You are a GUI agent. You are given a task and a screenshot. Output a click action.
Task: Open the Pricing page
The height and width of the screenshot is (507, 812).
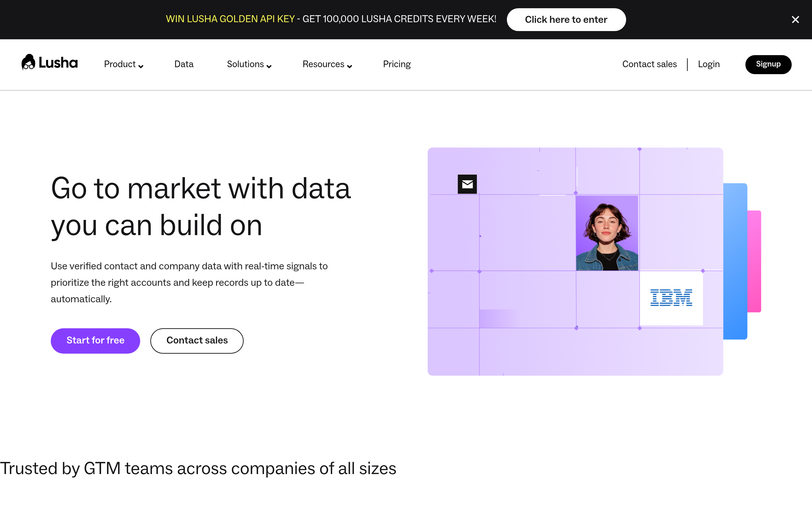pos(396,64)
